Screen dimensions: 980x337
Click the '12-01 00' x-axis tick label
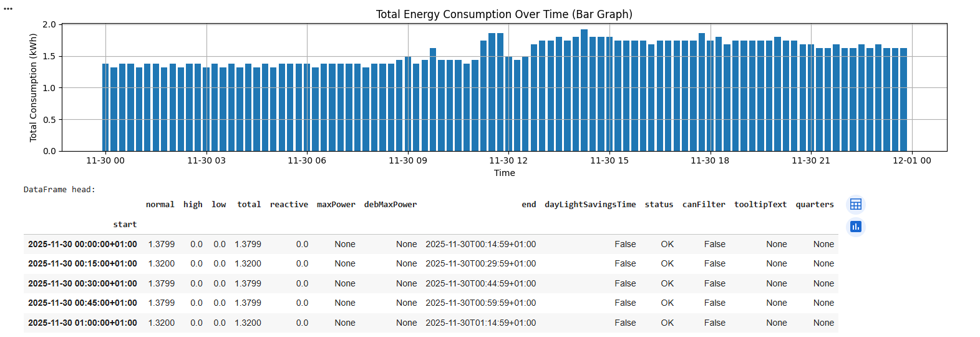(x=911, y=161)
